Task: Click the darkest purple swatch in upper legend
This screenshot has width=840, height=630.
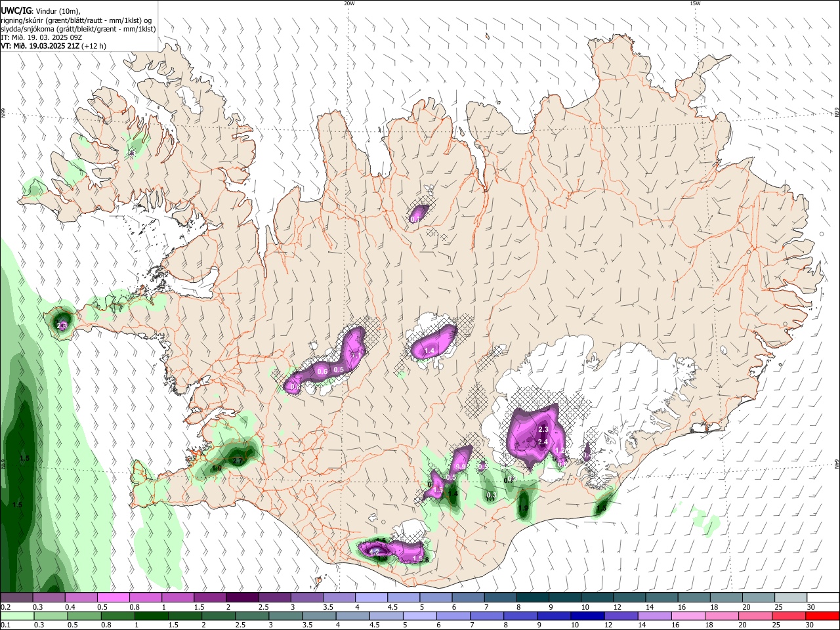Action: [x=241, y=598]
